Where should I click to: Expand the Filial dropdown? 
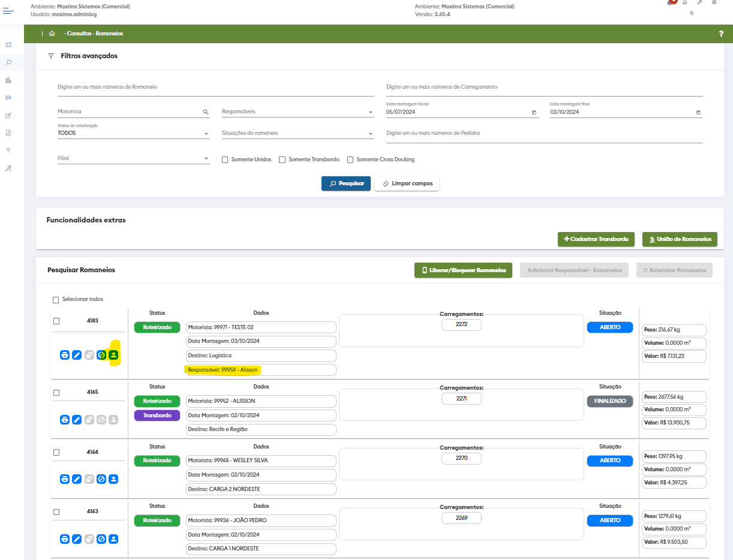pyautogui.click(x=133, y=159)
